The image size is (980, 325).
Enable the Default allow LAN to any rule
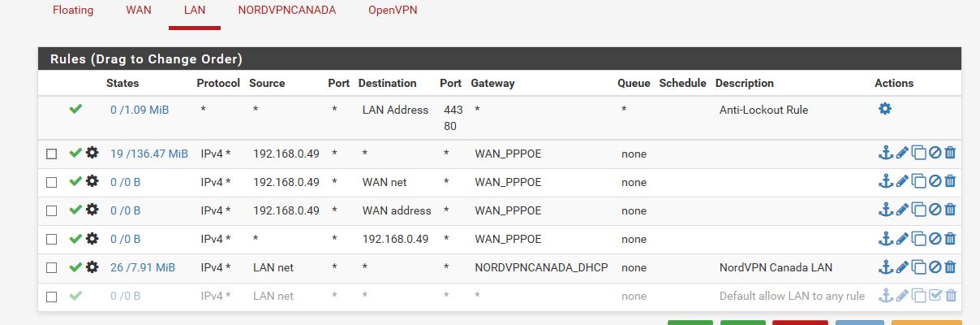tap(935, 296)
